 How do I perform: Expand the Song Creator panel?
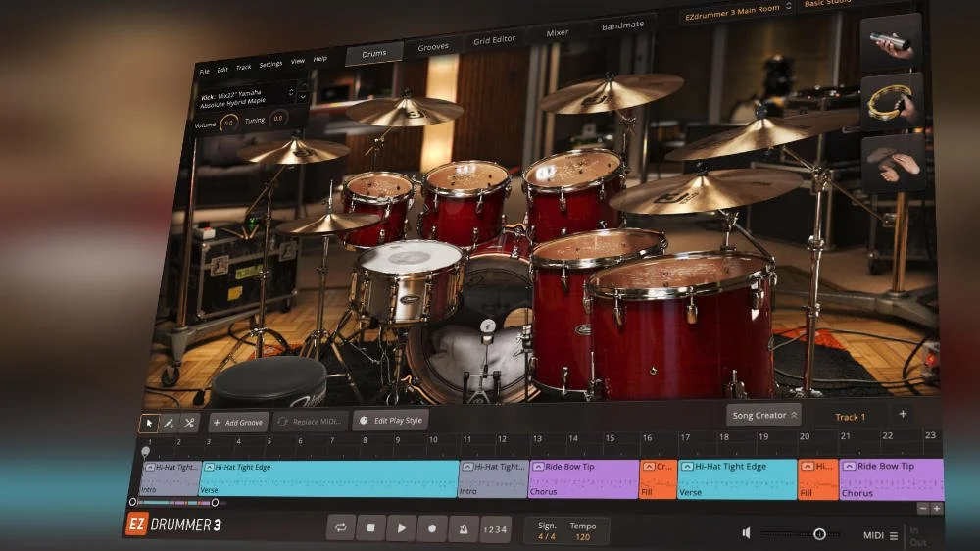pos(763,415)
